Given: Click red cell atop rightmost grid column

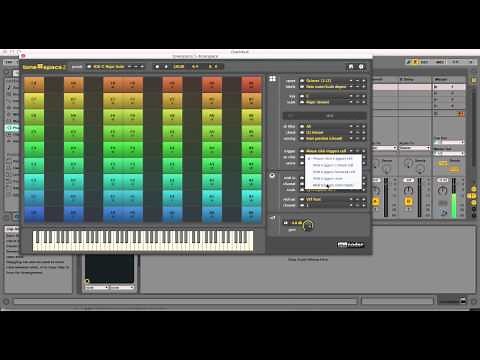Looking at the screenshot, I should click(x=252, y=84).
